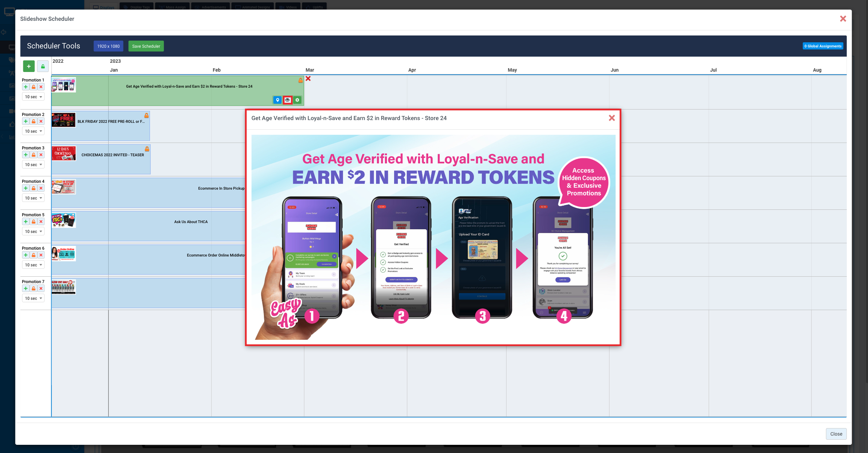Open Promotion 2 duration dropdown
Screen dimensions: 868x453
click(x=33, y=131)
